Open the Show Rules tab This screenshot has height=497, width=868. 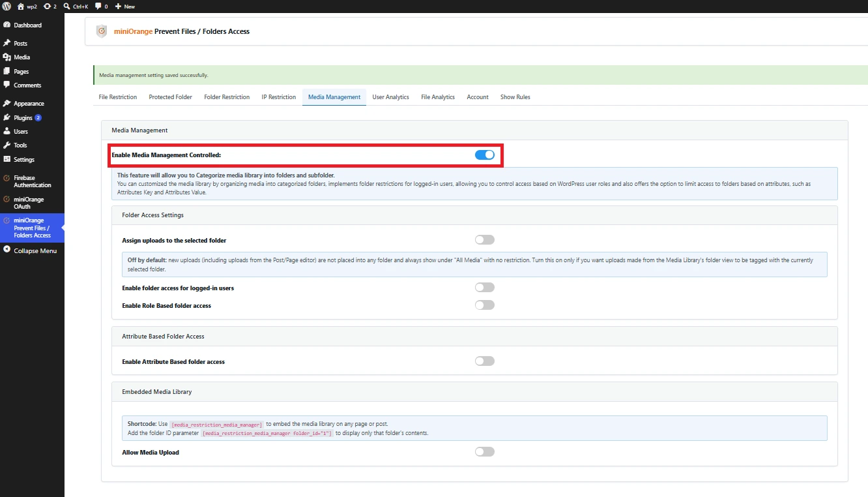[515, 97]
